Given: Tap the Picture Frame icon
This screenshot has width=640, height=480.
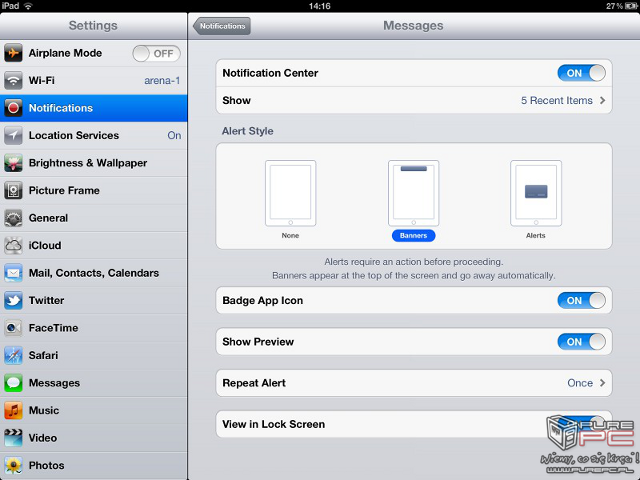Looking at the screenshot, I should coord(14,190).
